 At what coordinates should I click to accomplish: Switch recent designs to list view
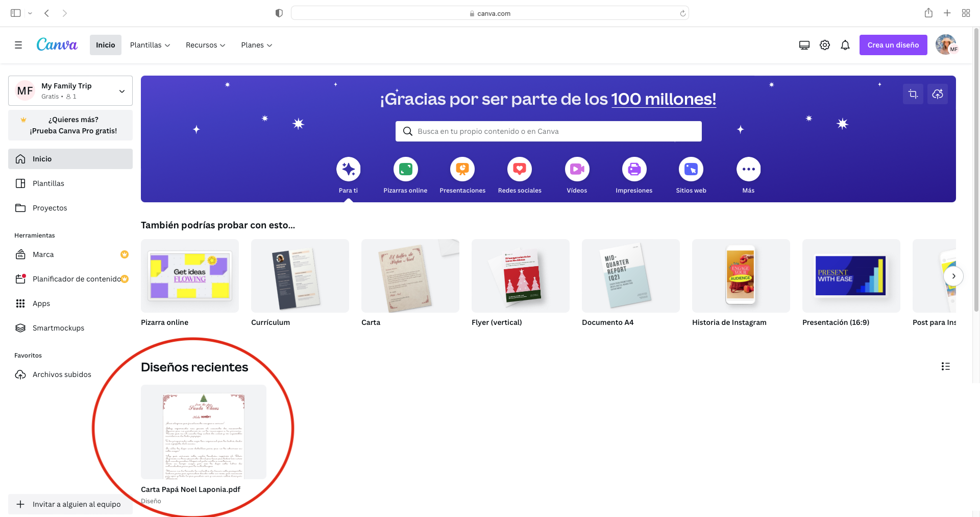point(945,366)
